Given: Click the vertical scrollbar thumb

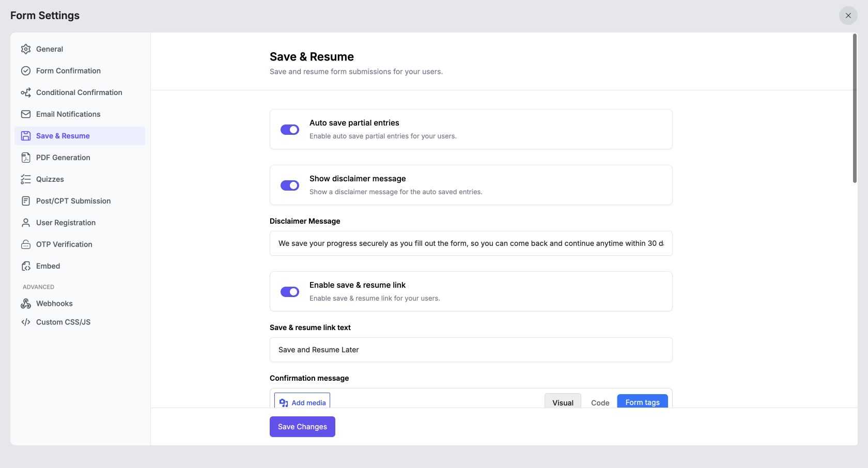Looking at the screenshot, I should pos(855,108).
